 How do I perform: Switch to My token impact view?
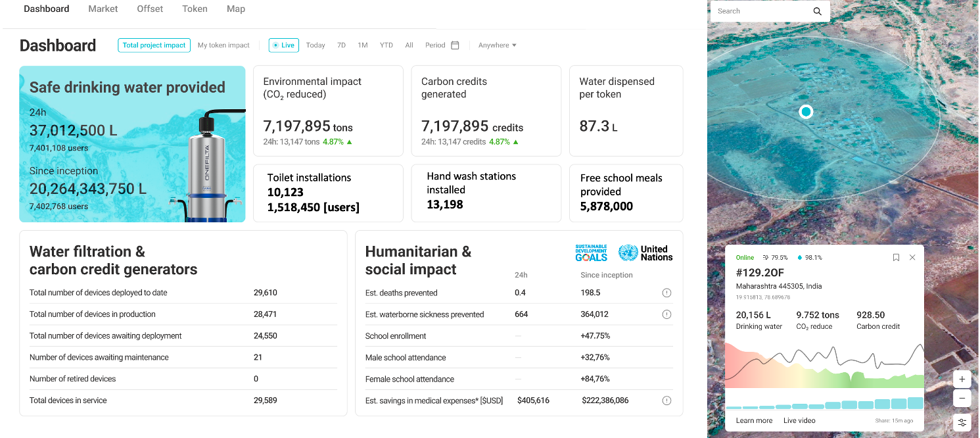tap(223, 45)
